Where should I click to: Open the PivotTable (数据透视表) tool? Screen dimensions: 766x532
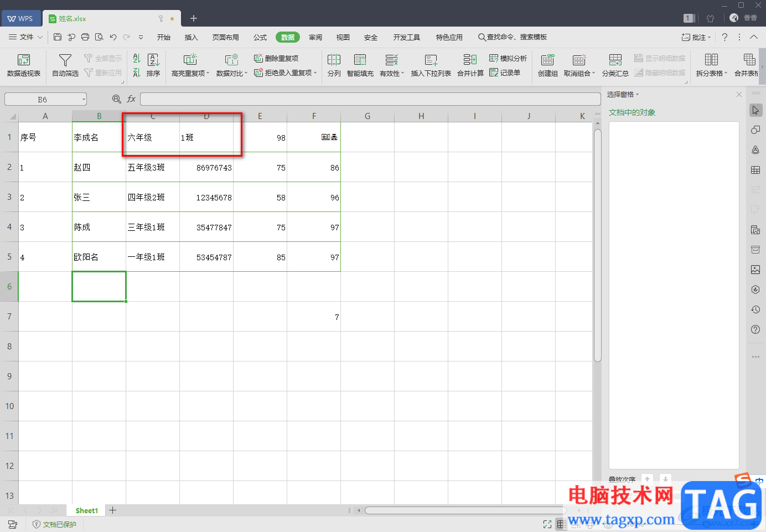[x=23, y=65]
